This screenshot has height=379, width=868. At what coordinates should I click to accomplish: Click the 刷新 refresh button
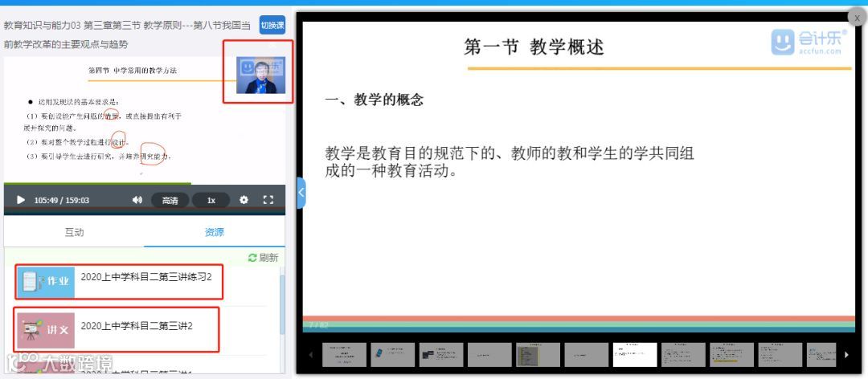tap(263, 258)
